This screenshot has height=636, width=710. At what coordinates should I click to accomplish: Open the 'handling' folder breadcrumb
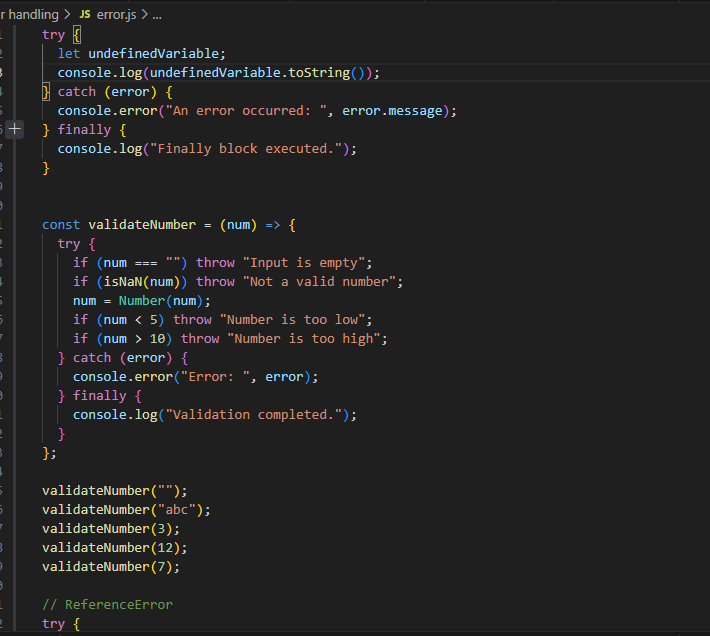point(33,14)
